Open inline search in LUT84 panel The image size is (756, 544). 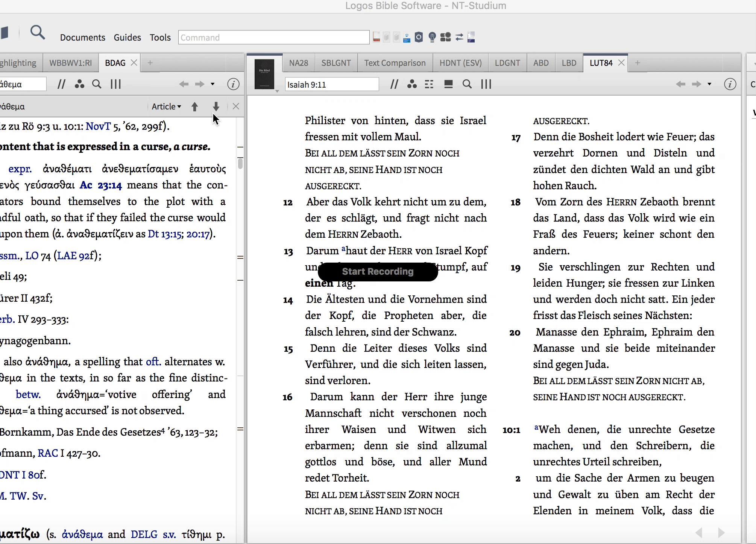(467, 84)
